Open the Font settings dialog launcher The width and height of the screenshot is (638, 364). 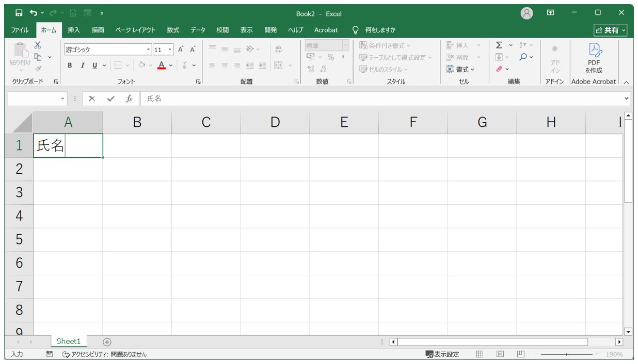click(199, 82)
